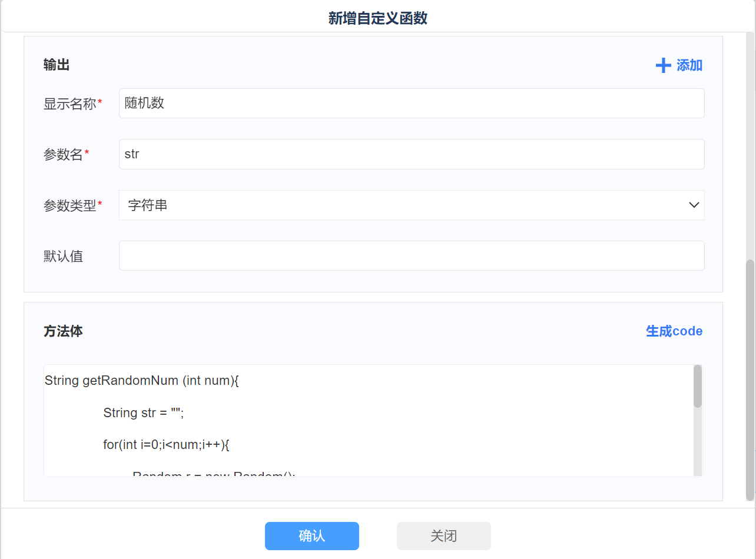Click the 方法体 section heading
756x559 pixels.
coord(63,331)
